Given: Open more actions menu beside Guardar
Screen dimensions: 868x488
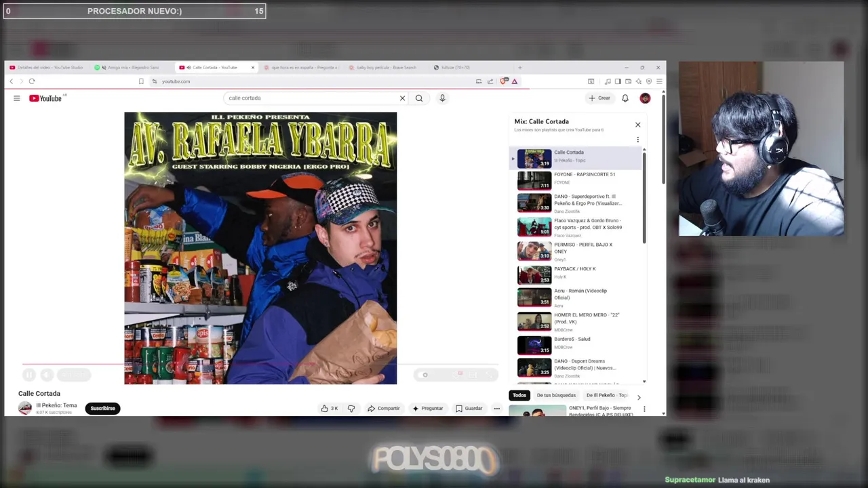Looking at the screenshot, I should tap(497, 409).
